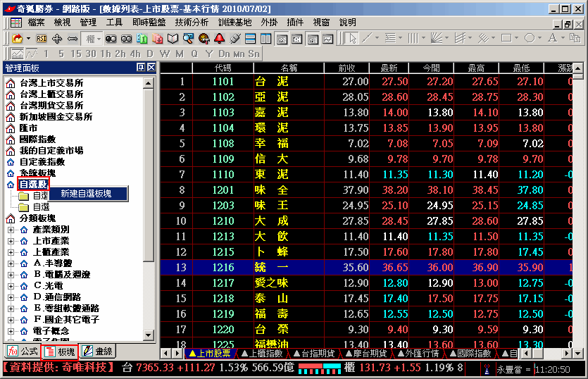Select the text annotation 'A' tool

pyautogui.click(x=553, y=38)
